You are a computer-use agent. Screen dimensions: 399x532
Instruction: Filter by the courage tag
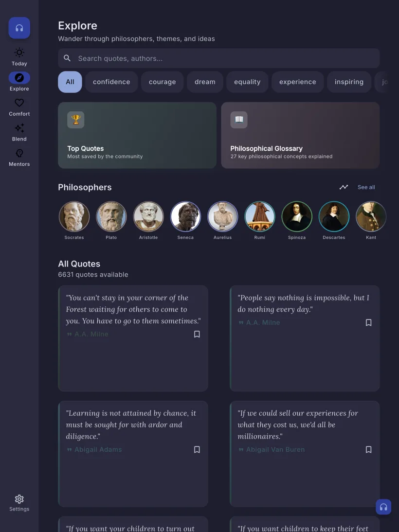[x=163, y=82]
